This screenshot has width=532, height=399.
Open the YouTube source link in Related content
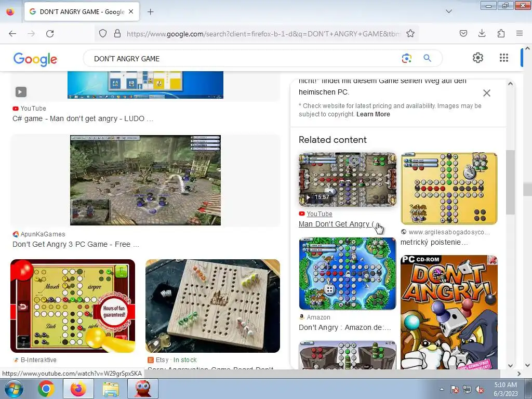pos(320,214)
